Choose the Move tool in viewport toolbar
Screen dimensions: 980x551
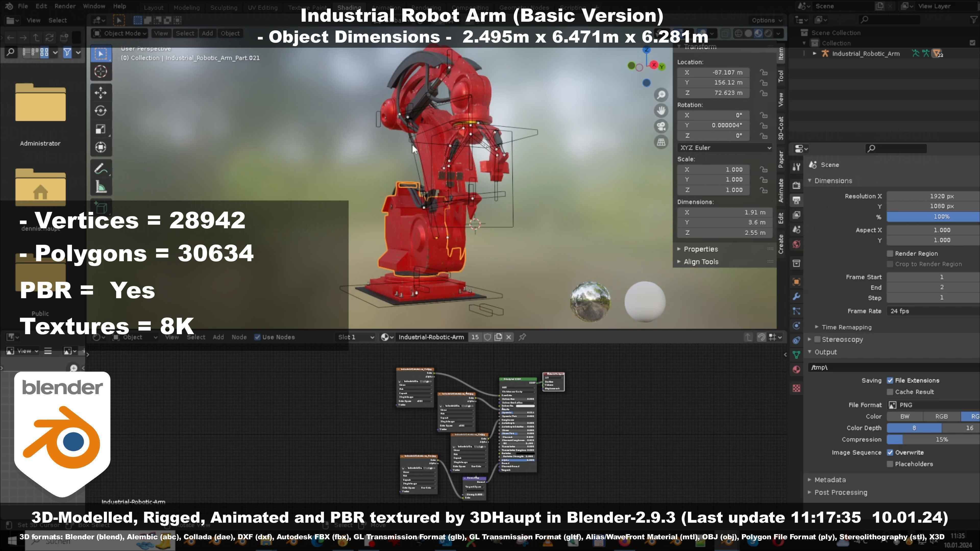pyautogui.click(x=101, y=92)
